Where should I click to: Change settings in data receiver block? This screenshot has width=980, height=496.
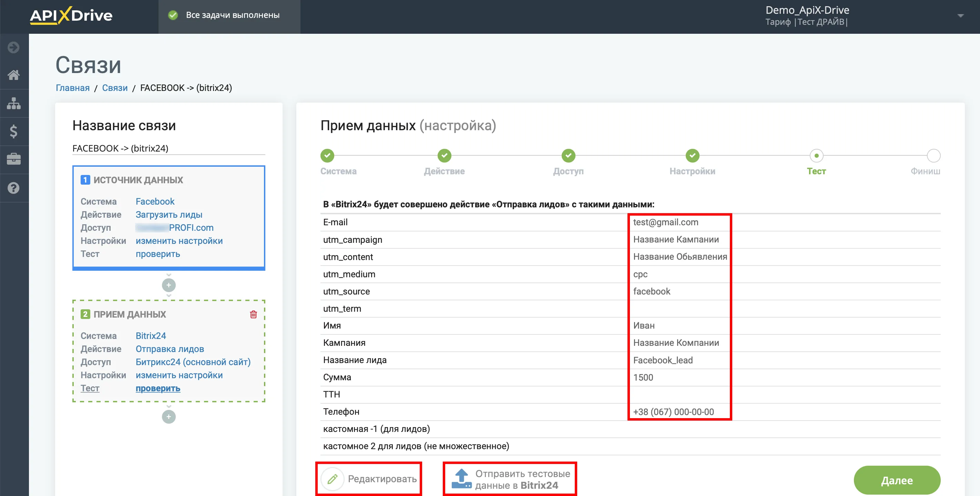coord(179,375)
